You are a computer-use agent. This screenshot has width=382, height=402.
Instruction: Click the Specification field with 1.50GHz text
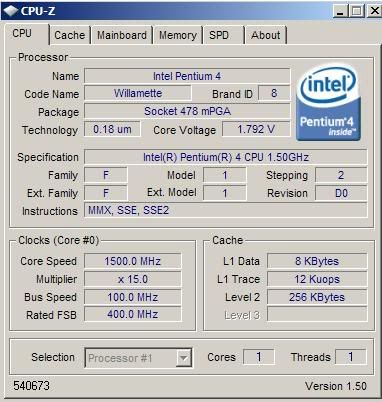click(x=226, y=157)
